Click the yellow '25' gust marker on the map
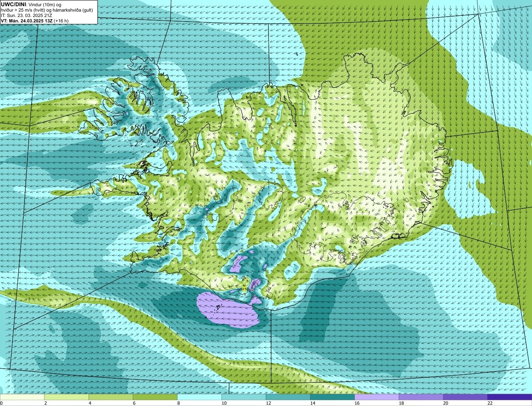Image resolution: width=532 pixels, height=406 pixels. pos(244,289)
